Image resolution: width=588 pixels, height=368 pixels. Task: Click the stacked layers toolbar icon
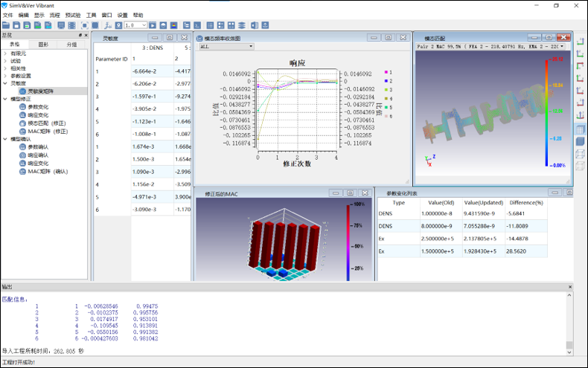242,25
